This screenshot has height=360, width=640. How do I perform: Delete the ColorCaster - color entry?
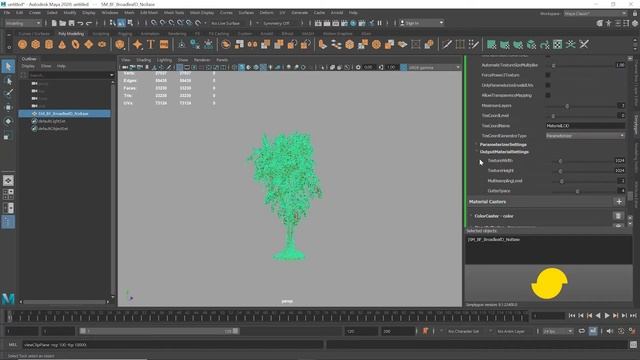point(618,216)
